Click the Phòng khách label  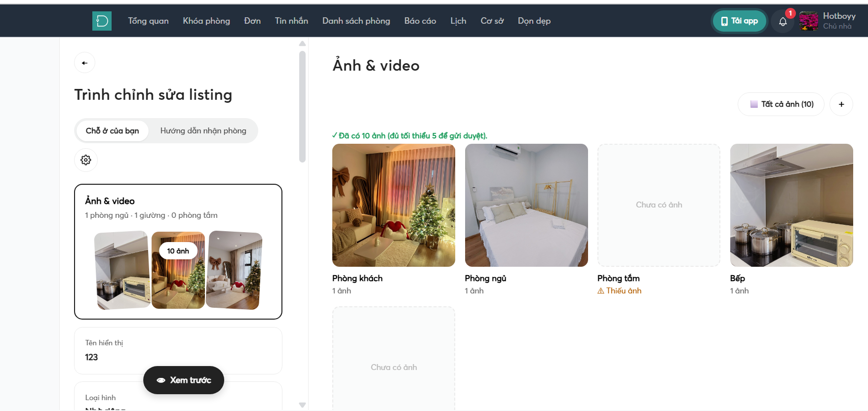point(357,279)
